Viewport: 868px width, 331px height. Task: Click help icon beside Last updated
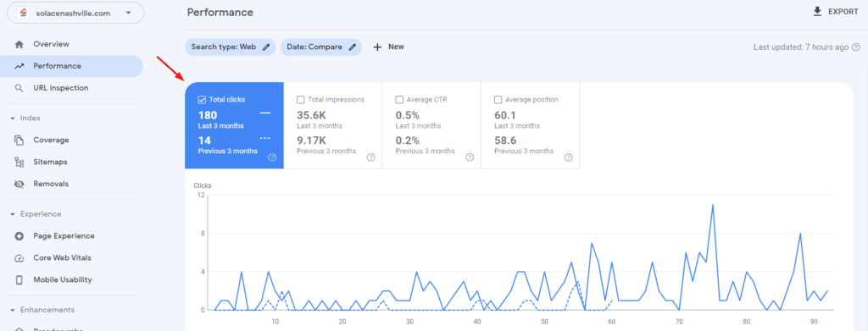click(x=856, y=47)
